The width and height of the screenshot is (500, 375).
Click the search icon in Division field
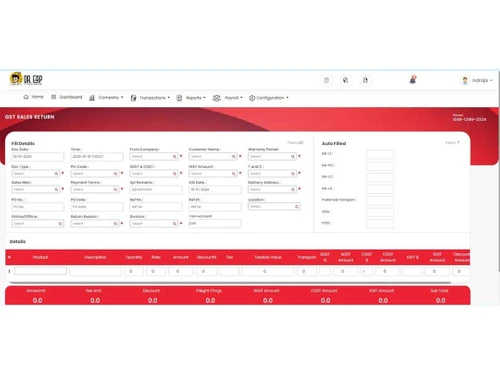tap(174, 224)
